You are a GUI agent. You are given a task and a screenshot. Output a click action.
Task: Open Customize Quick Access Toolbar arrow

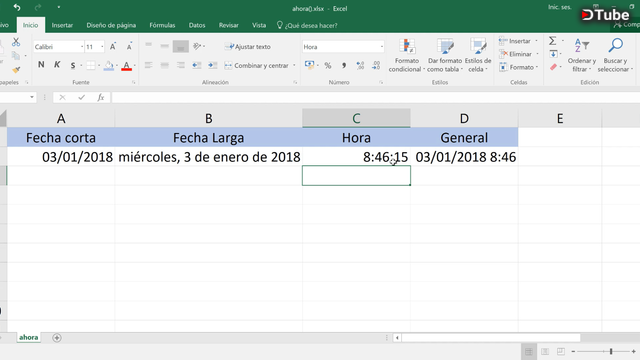point(59,7)
